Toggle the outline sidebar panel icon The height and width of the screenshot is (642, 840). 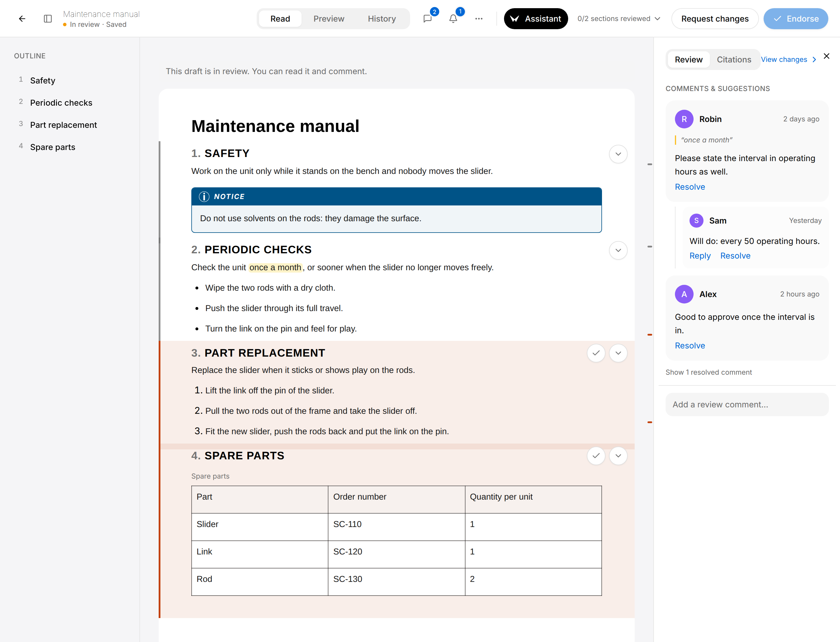point(48,18)
